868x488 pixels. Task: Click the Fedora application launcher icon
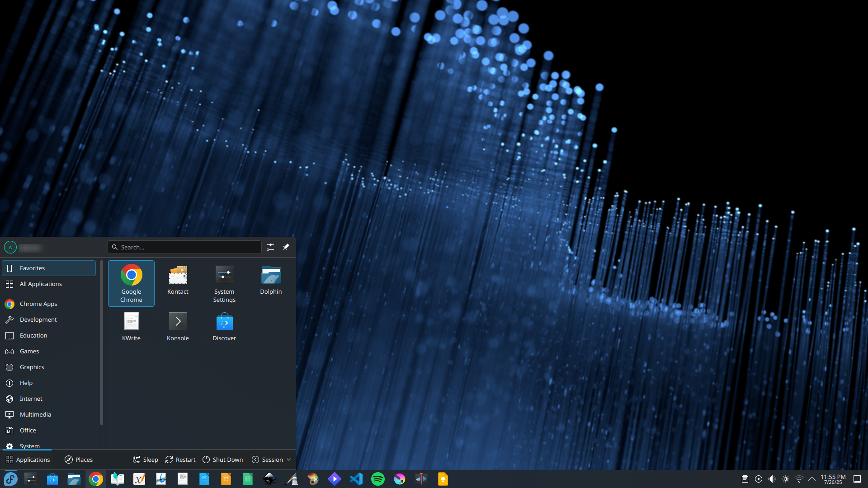(x=10, y=479)
